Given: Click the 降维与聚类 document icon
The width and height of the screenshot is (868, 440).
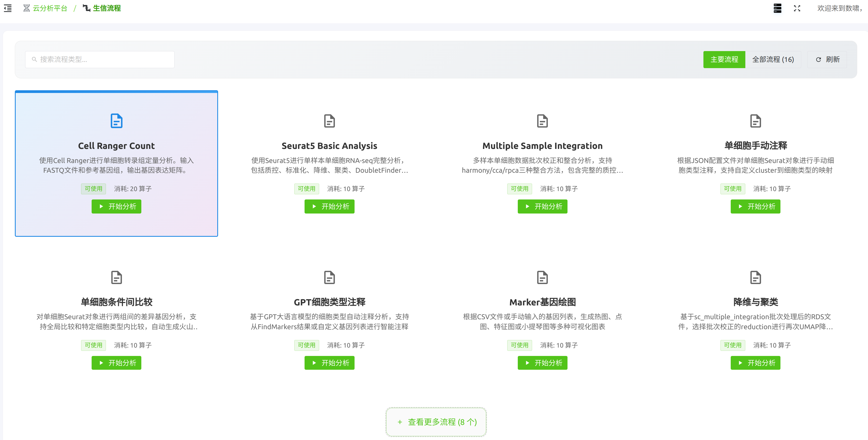Looking at the screenshot, I should tap(755, 277).
